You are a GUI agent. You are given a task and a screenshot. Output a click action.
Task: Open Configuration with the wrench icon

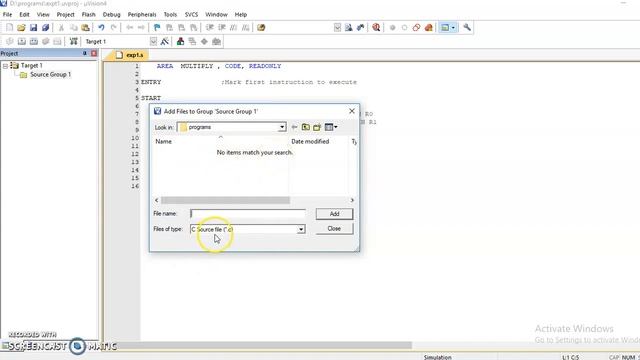[x=467, y=28]
